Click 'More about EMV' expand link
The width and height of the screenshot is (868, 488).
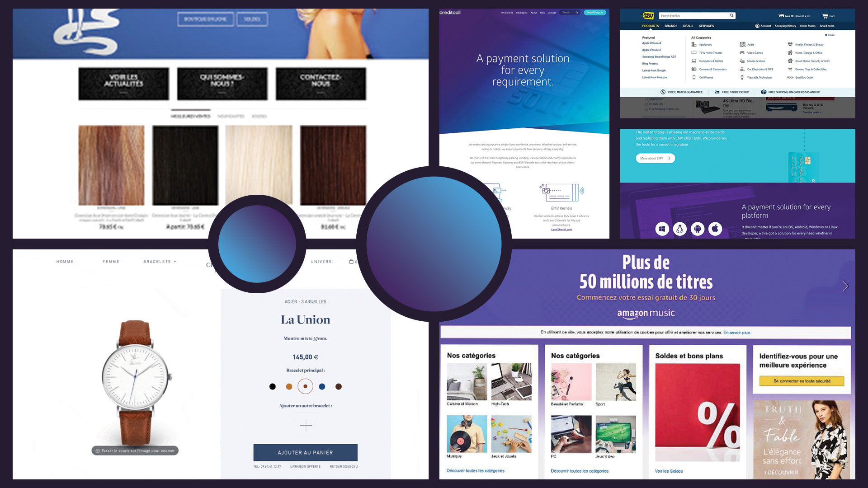(655, 158)
